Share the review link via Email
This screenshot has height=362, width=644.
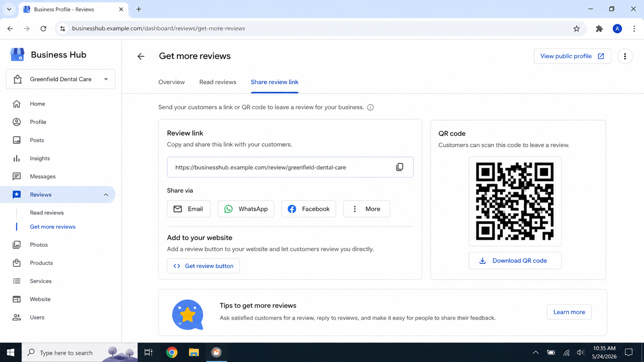point(189,209)
